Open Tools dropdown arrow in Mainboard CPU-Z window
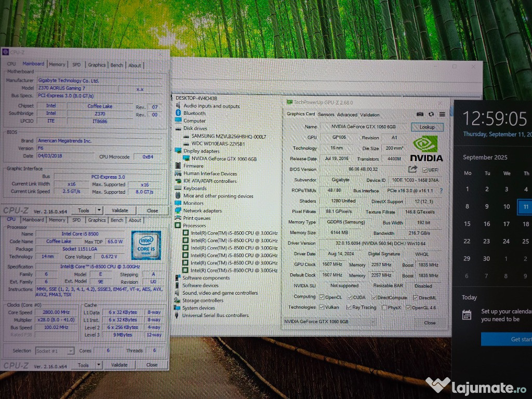The width and height of the screenshot is (532, 399). 99,210
